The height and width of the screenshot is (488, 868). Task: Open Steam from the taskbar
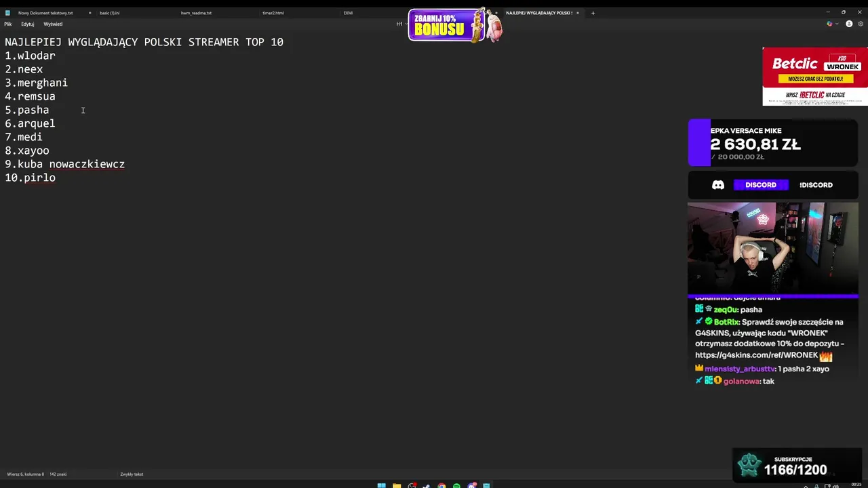[427, 485]
